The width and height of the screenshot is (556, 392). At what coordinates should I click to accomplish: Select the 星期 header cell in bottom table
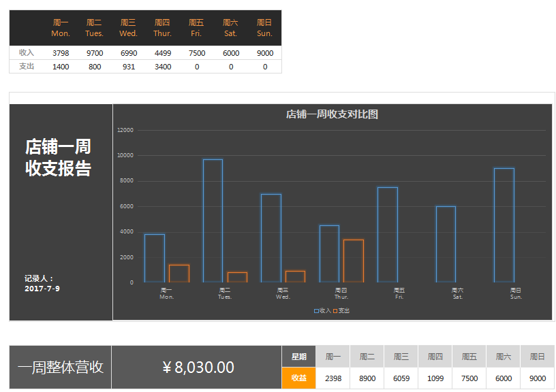(x=298, y=357)
